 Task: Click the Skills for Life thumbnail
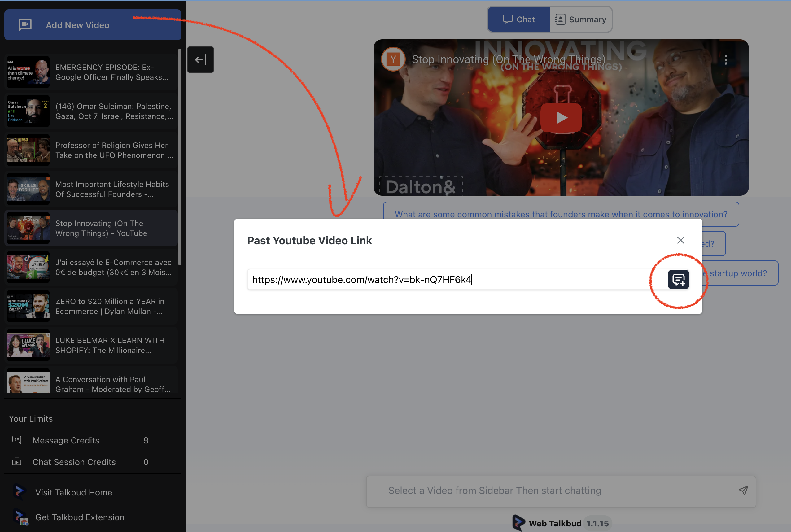coord(28,189)
